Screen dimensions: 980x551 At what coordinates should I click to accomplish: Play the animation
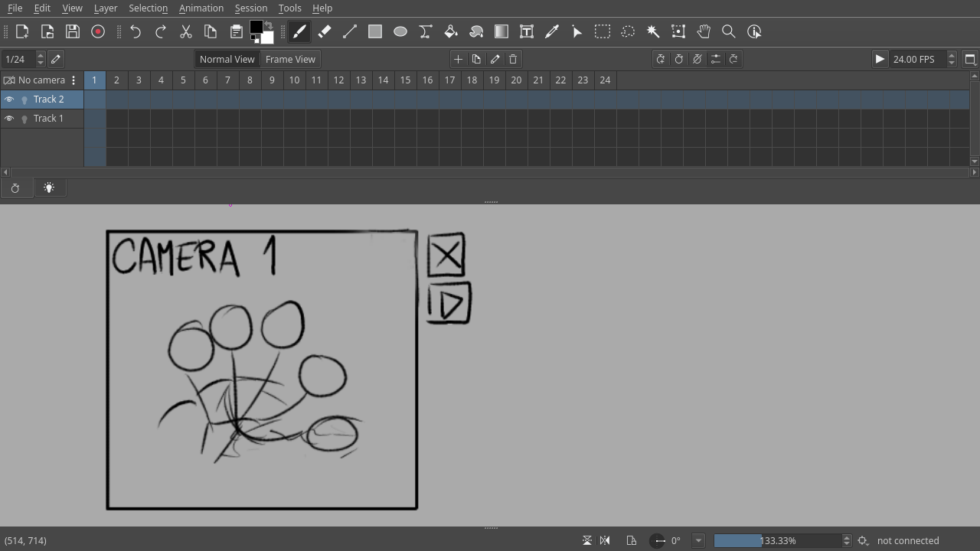click(880, 59)
